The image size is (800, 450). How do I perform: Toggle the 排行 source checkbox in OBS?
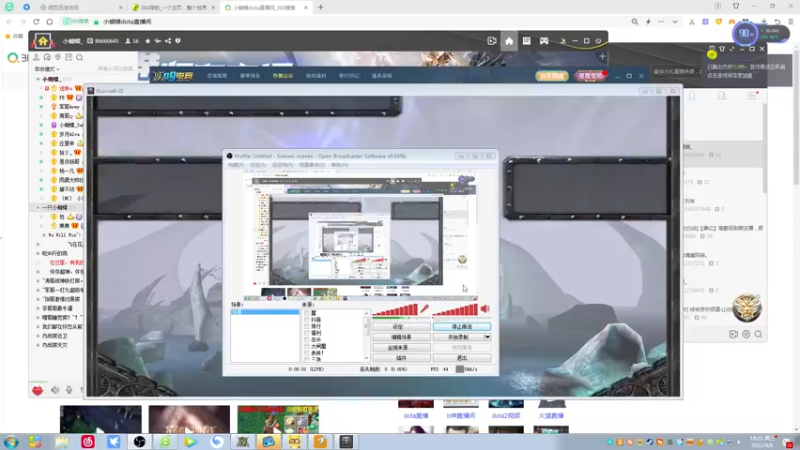307,327
